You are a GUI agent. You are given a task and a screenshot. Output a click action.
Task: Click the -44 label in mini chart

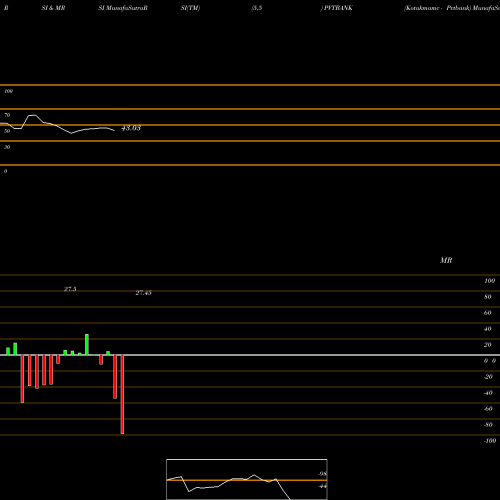(x=322, y=486)
